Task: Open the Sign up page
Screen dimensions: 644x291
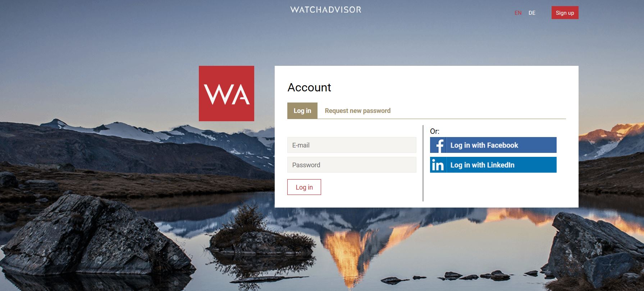Action: click(565, 13)
